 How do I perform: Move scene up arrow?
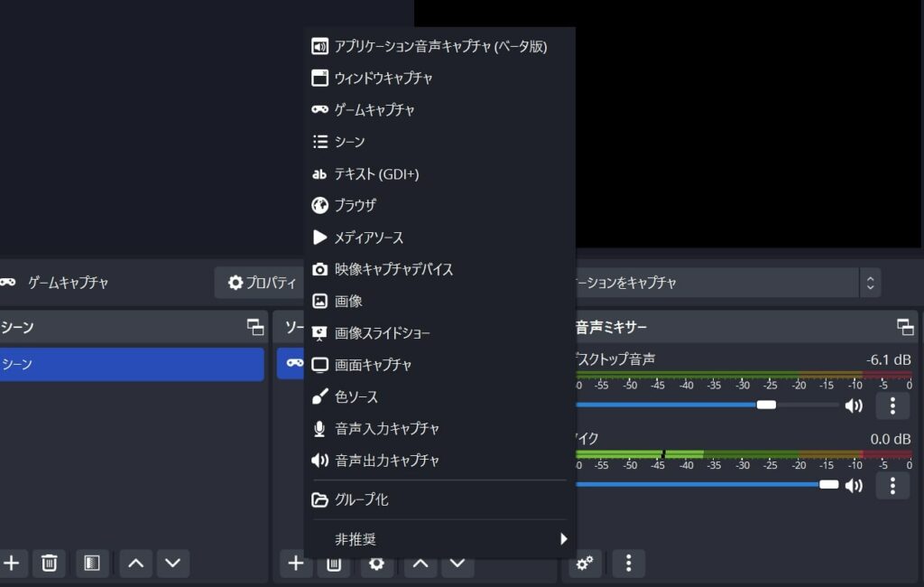tap(135, 564)
